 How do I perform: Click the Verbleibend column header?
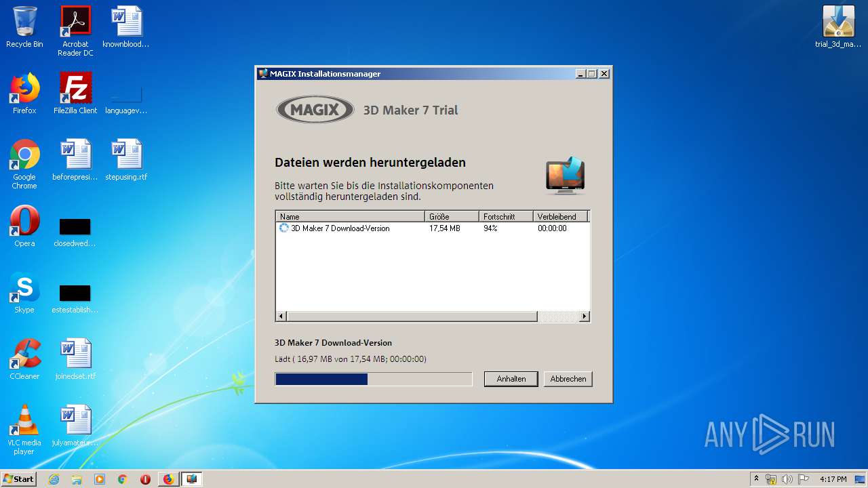tap(560, 217)
